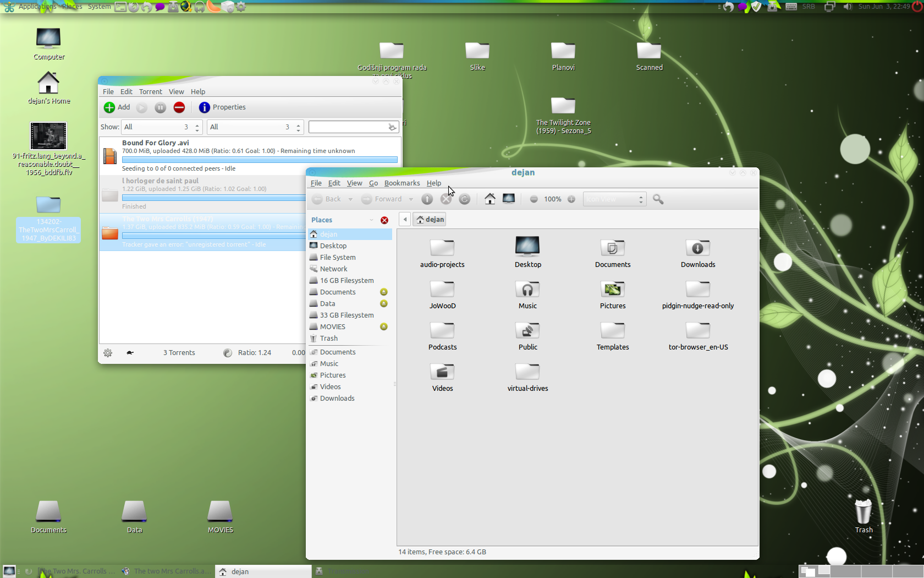The height and width of the screenshot is (578, 924).
Task: Click the Computer icon in file manager toolbar
Action: [x=509, y=199]
